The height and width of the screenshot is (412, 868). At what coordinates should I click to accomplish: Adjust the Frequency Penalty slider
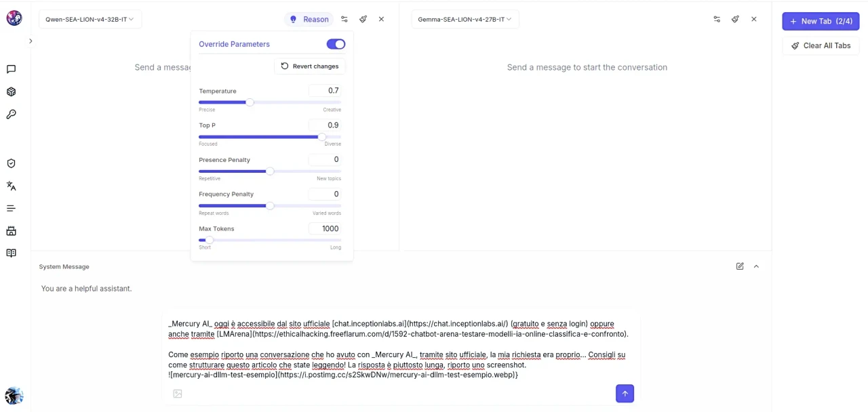tap(270, 205)
